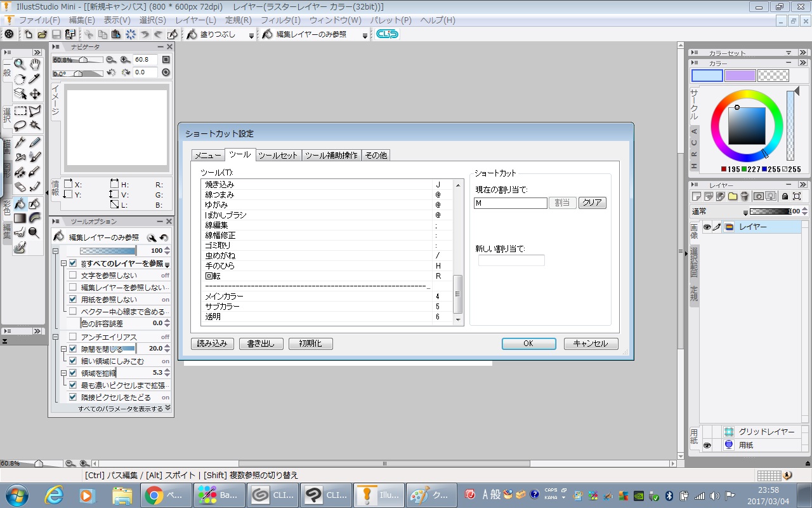Click the CLIP logo icon in toolbar

[x=386, y=34]
